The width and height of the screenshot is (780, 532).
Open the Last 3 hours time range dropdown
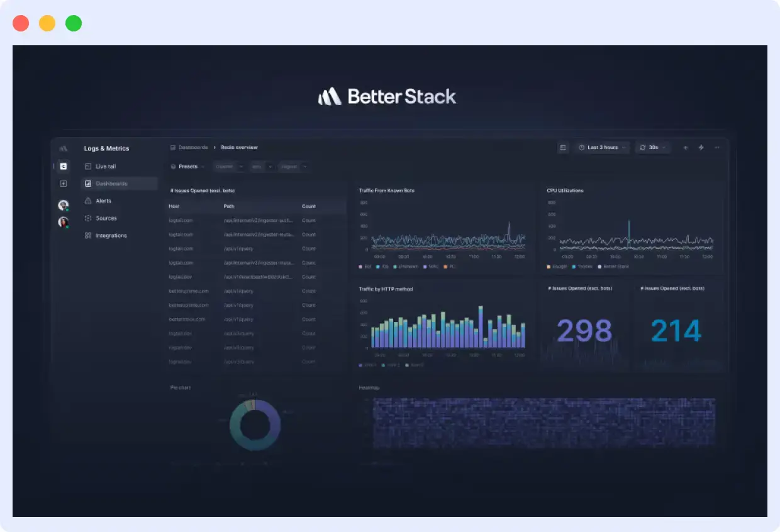click(603, 147)
